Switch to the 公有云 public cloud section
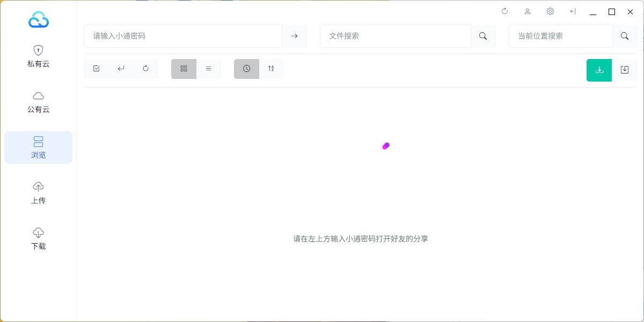This screenshot has width=644, height=322. tap(38, 102)
